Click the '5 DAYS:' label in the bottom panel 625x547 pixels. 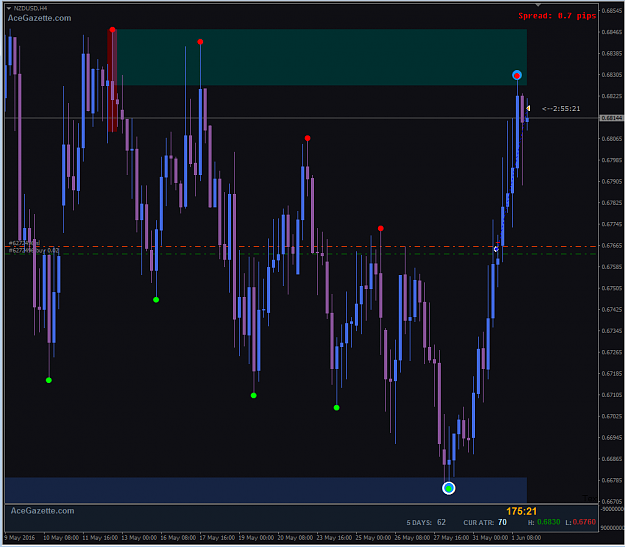[x=419, y=523]
